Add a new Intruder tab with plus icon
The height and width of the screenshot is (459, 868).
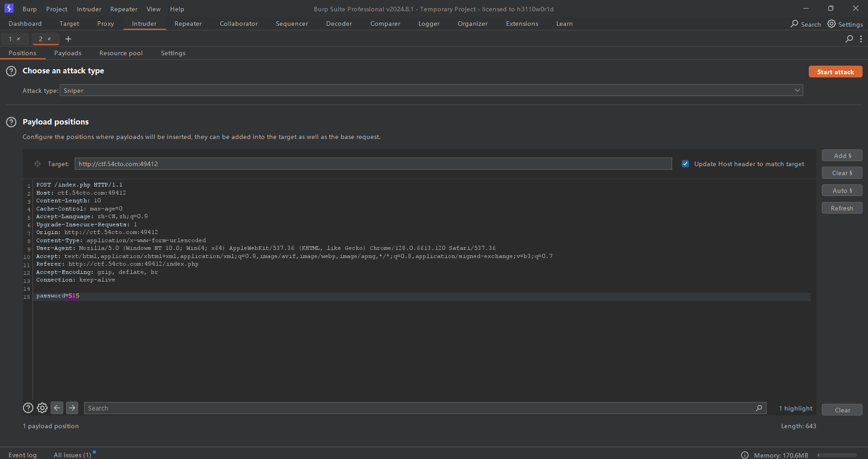[x=68, y=39]
